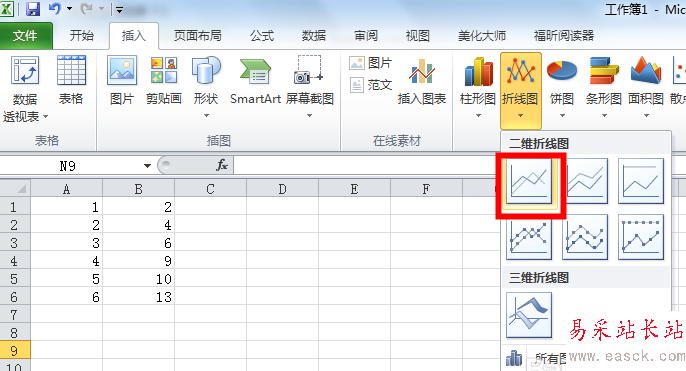This screenshot has width=686, height=371.
Task: Click the 面积图 area chart icon
Action: [x=646, y=71]
